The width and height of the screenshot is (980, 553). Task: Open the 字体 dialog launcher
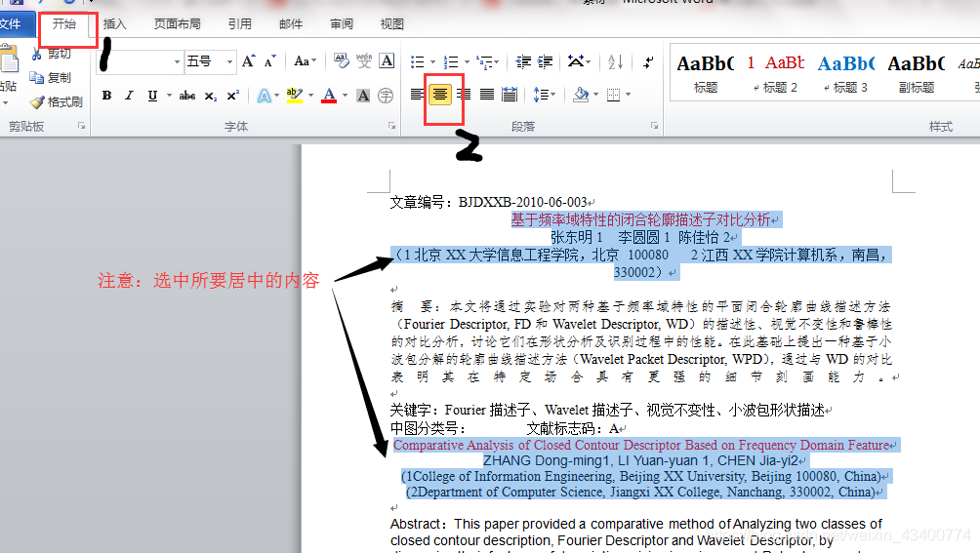(x=391, y=126)
